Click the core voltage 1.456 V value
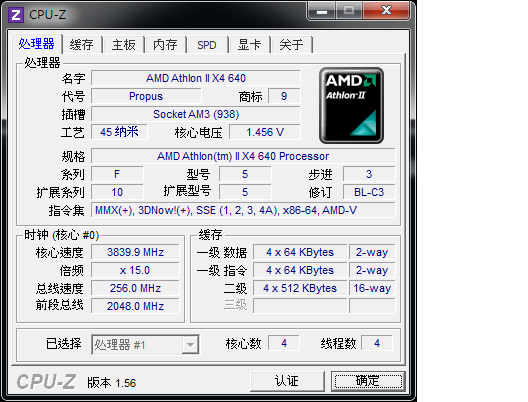 click(265, 132)
